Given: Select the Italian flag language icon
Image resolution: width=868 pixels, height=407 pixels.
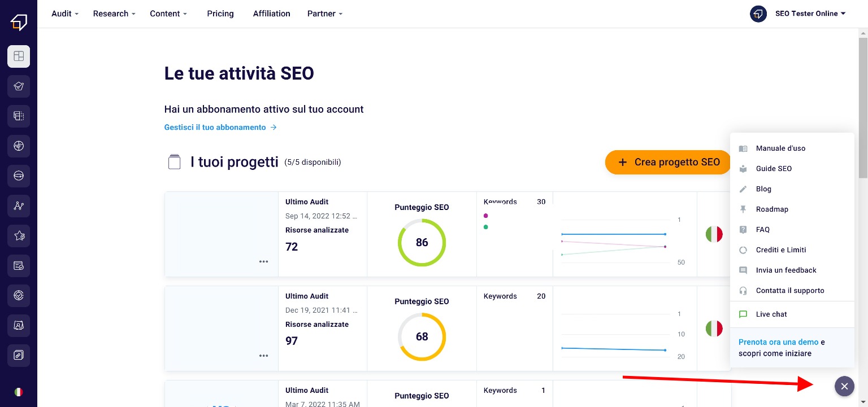Looking at the screenshot, I should pos(19,392).
